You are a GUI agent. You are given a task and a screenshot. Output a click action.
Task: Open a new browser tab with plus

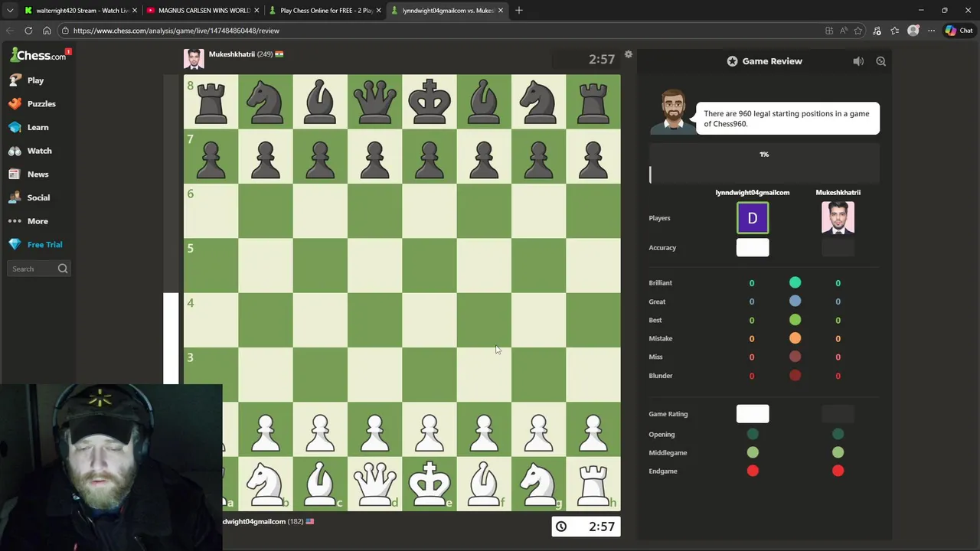coord(519,10)
